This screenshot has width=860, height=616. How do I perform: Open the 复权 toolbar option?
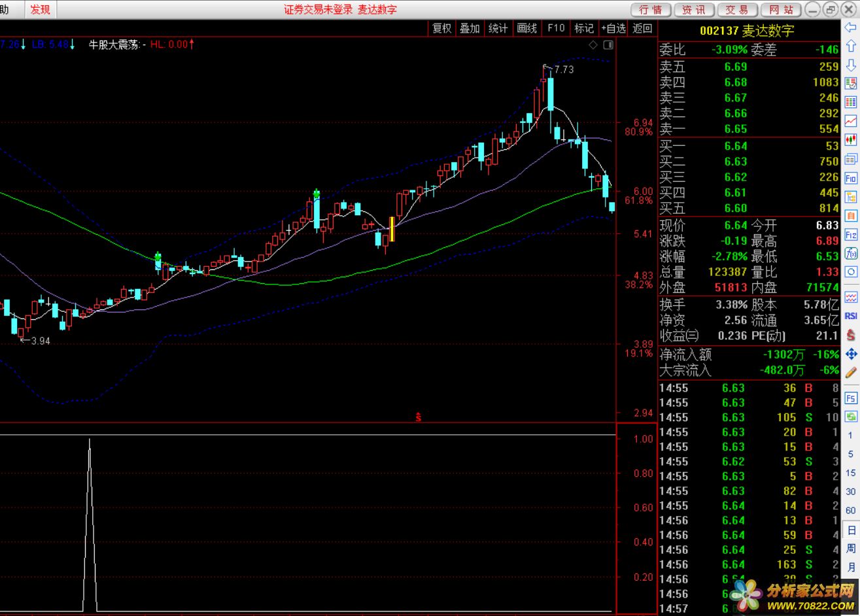[x=442, y=28]
